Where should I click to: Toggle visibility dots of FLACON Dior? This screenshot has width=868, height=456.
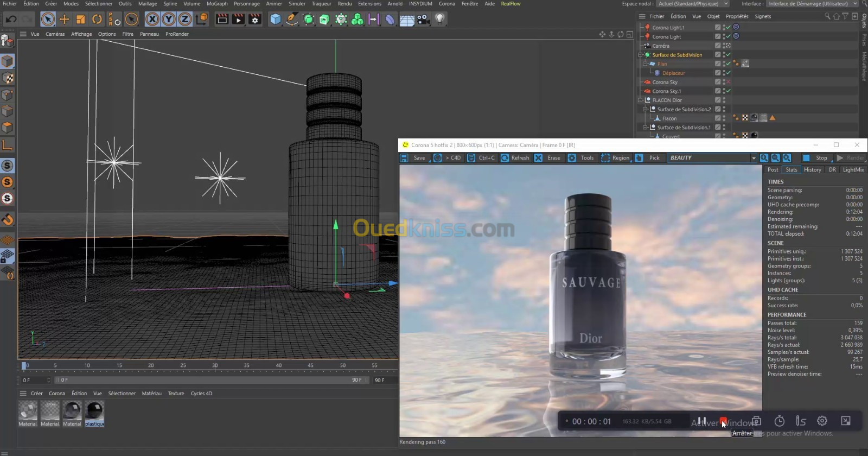coord(724,100)
